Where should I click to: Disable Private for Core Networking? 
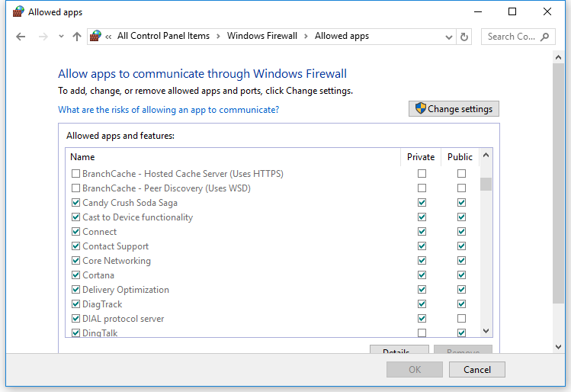point(422,261)
